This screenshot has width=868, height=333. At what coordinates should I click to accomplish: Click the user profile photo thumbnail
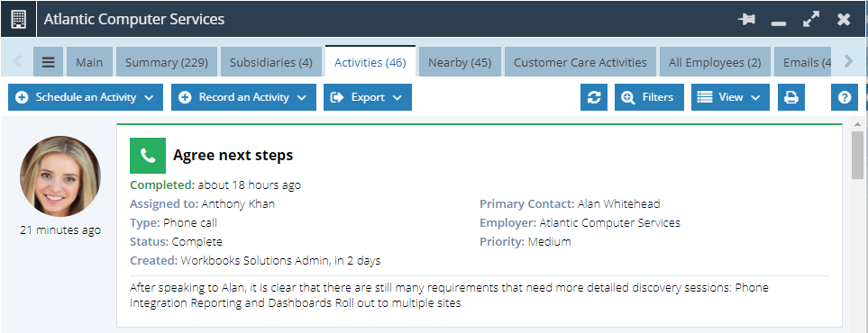(x=60, y=176)
